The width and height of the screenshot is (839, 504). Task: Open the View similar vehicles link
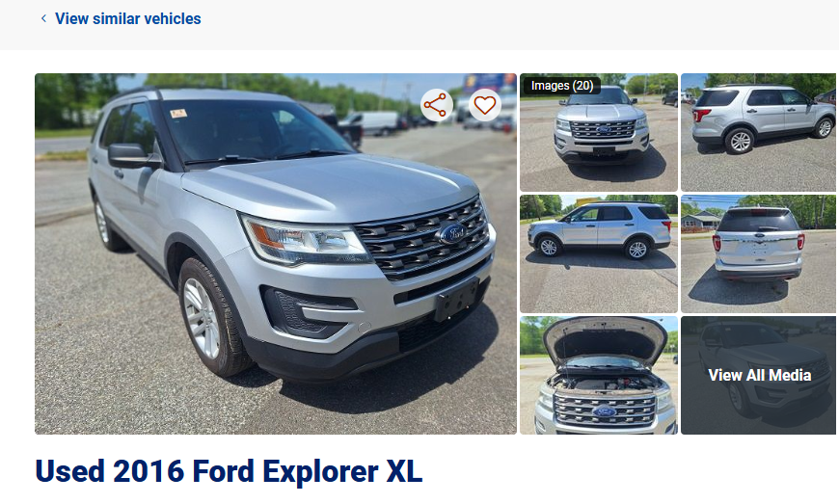click(x=128, y=18)
